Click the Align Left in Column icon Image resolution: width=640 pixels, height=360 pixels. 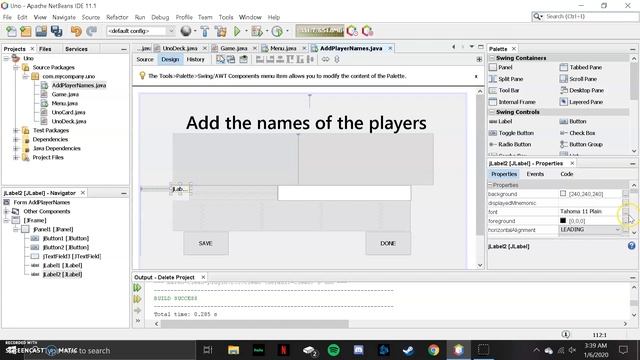click(x=260, y=60)
